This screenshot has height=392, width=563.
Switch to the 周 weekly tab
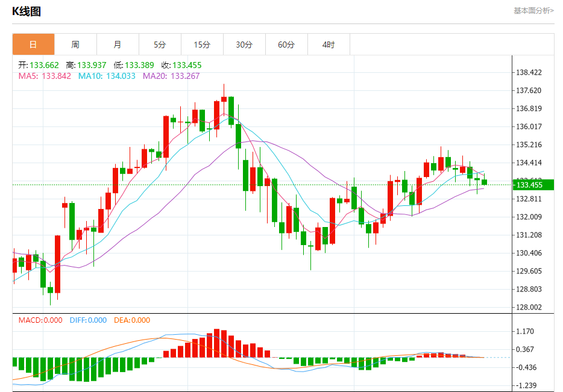[x=75, y=45]
